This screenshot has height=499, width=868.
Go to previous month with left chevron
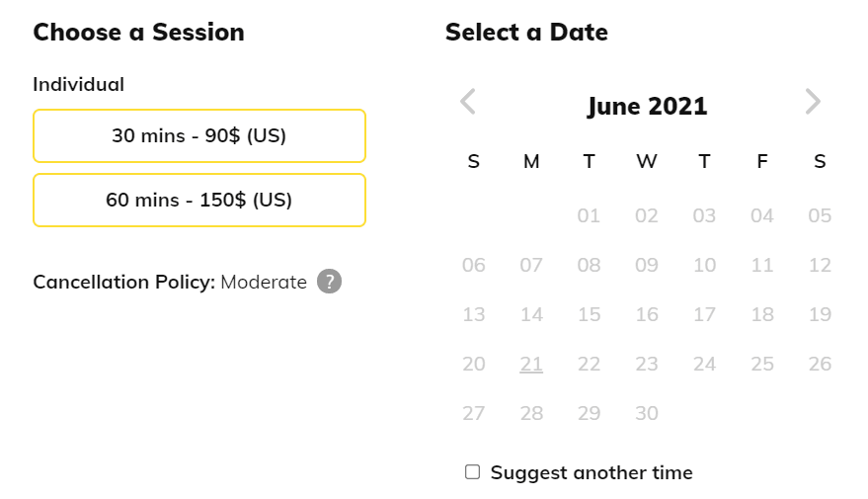pyautogui.click(x=468, y=102)
